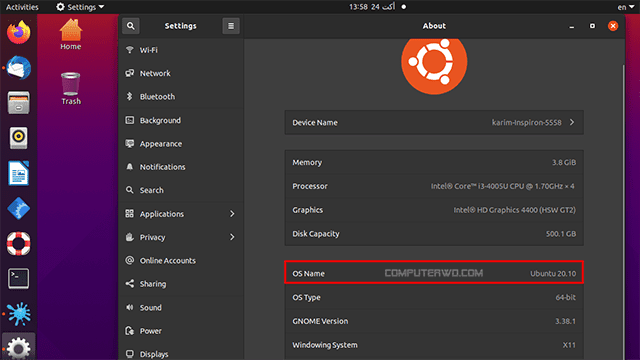The width and height of the screenshot is (640, 360).
Task: Select the Power icon in sidebar
Action: click(130, 331)
